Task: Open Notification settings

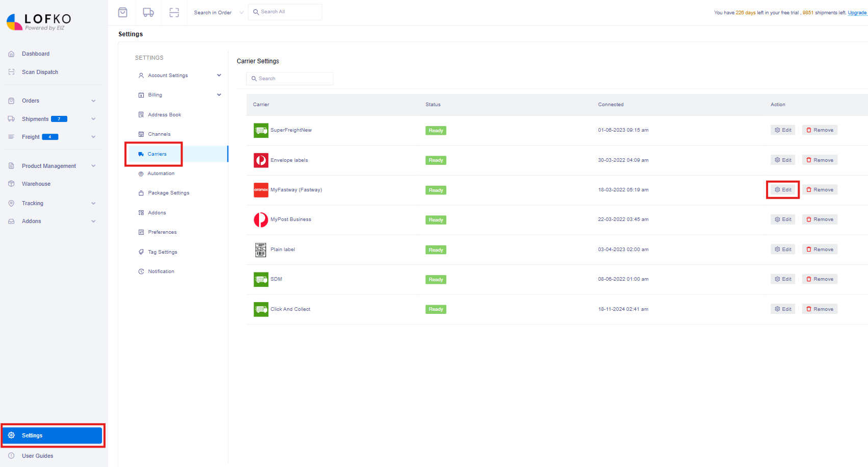Action: pyautogui.click(x=161, y=271)
